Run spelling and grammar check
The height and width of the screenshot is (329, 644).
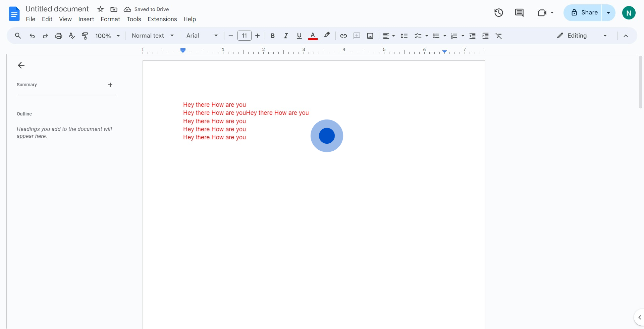(72, 36)
